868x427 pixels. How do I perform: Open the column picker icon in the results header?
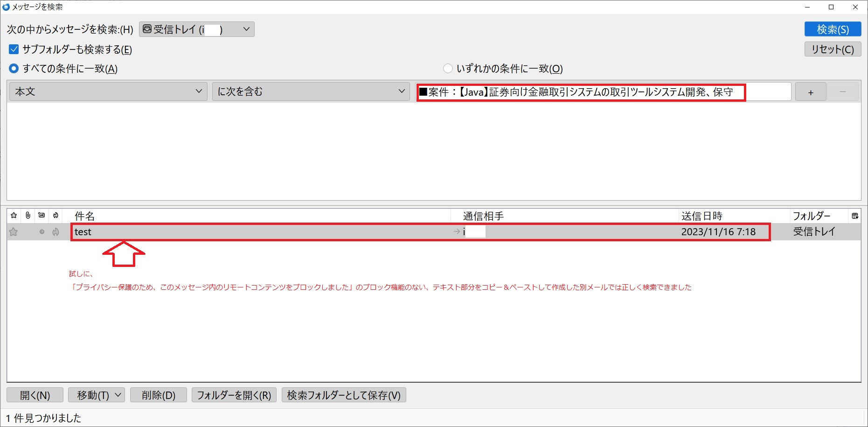(x=854, y=216)
